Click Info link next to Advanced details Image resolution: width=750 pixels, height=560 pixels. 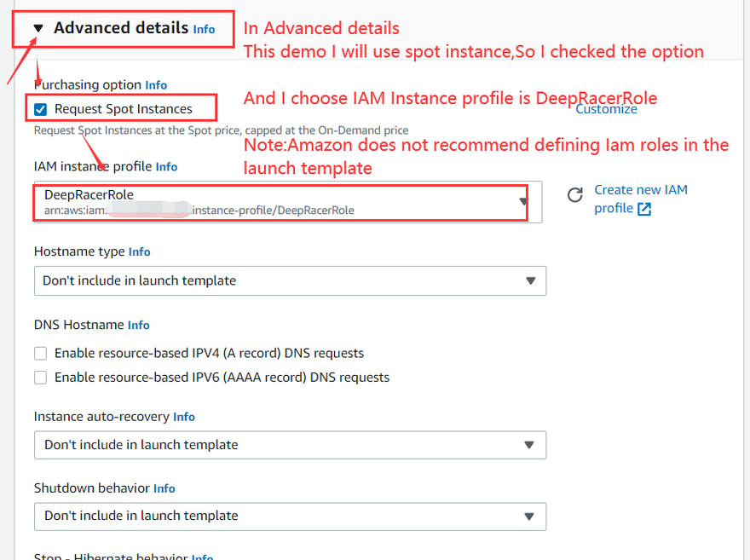point(204,29)
